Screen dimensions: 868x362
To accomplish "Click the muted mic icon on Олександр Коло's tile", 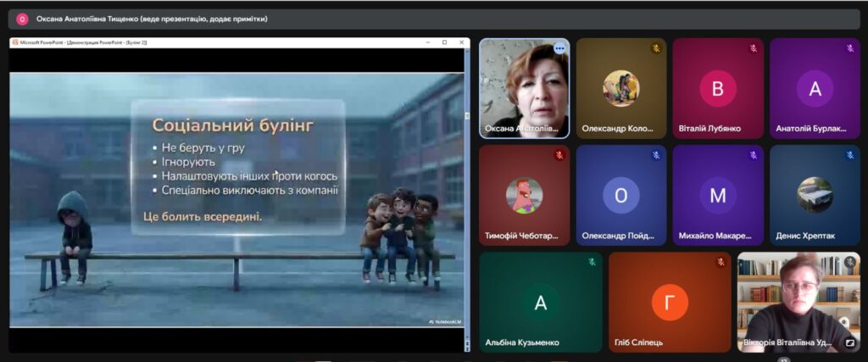I will click(655, 49).
